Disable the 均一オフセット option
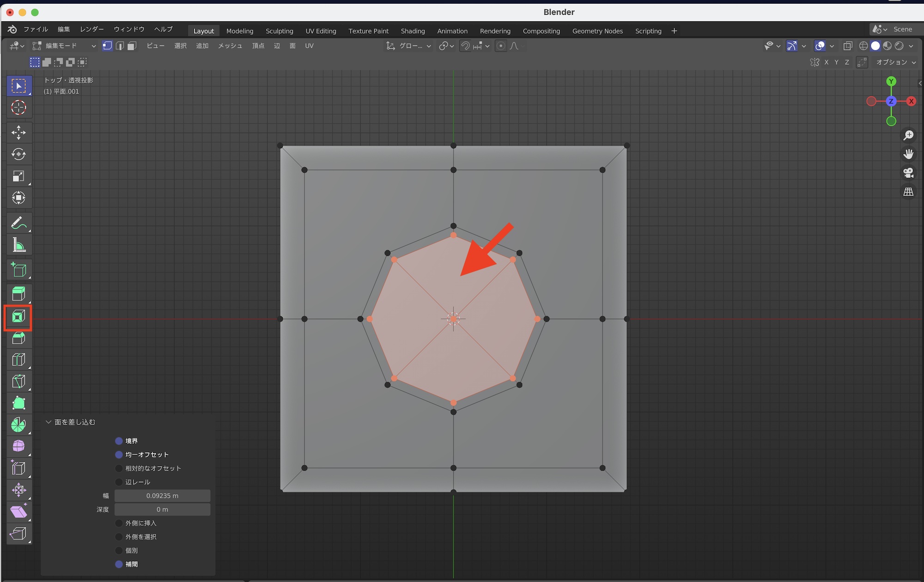Viewport: 924px width, 582px height. pyautogui.click(x=119, y=455)
